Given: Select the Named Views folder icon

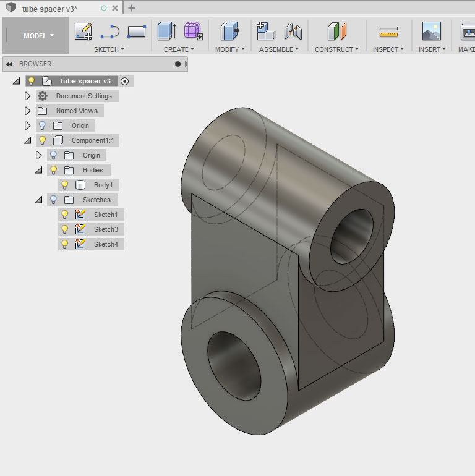Looking at the screenshot, I should point(42,111).
